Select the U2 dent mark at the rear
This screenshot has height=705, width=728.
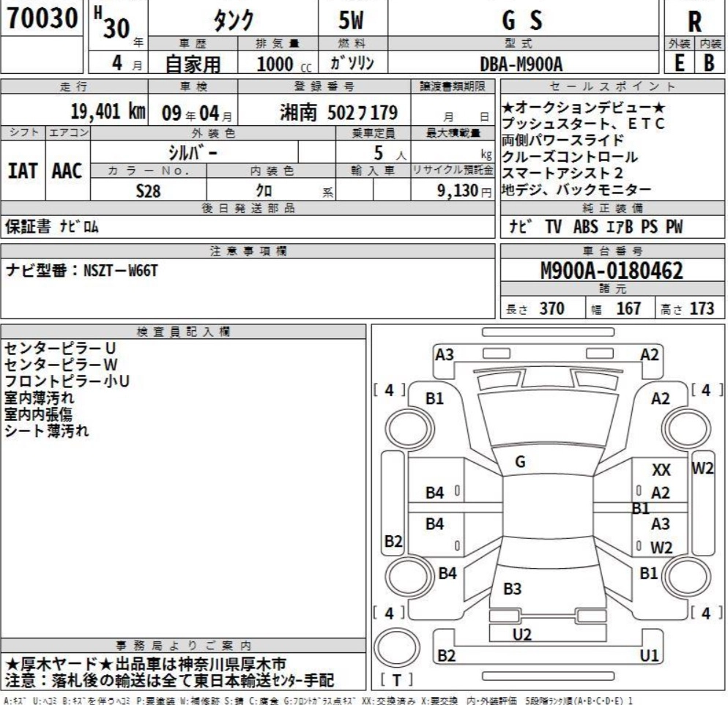tap(521, 634)
